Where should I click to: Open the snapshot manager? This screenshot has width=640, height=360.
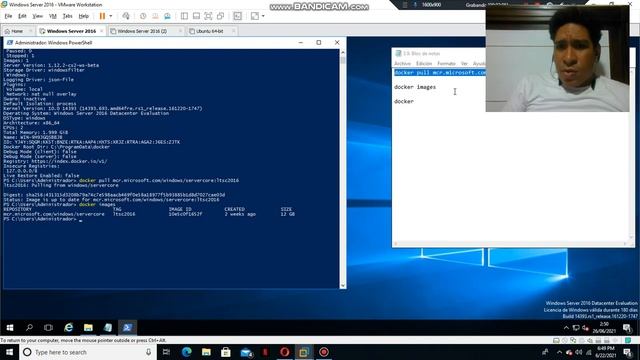(167, 16)
